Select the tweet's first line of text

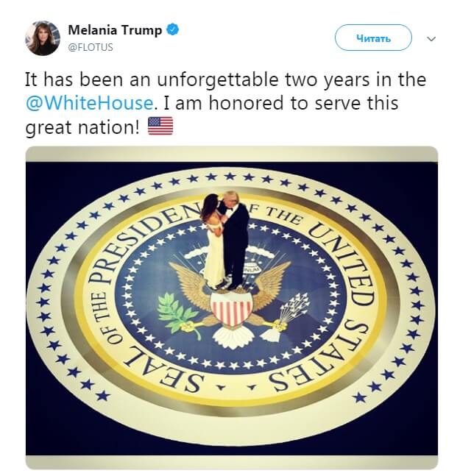point(226,79)
